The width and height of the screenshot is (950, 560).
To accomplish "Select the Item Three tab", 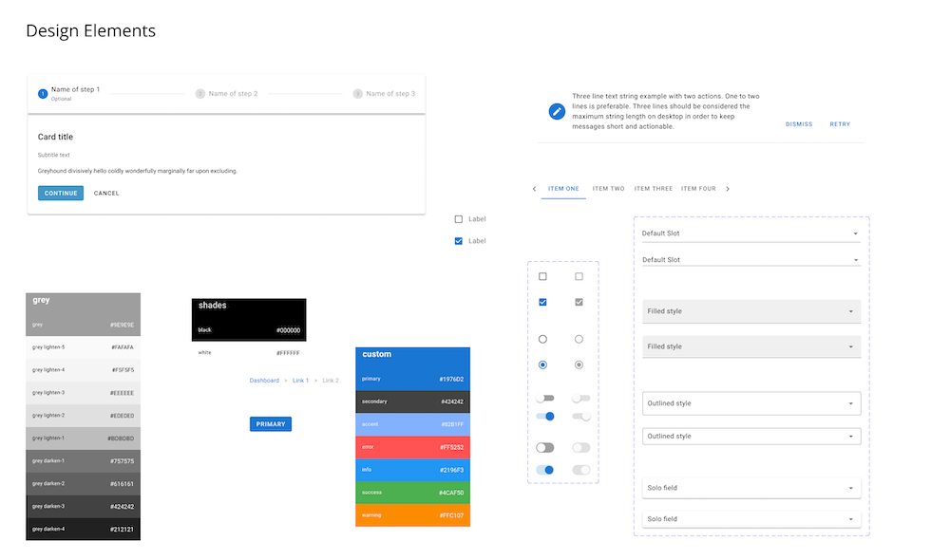I will pos(654,189).
